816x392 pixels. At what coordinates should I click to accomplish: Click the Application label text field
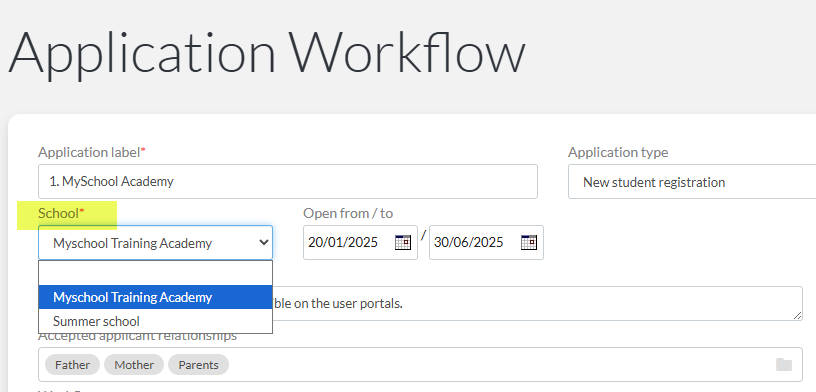[x=288, y=182]
